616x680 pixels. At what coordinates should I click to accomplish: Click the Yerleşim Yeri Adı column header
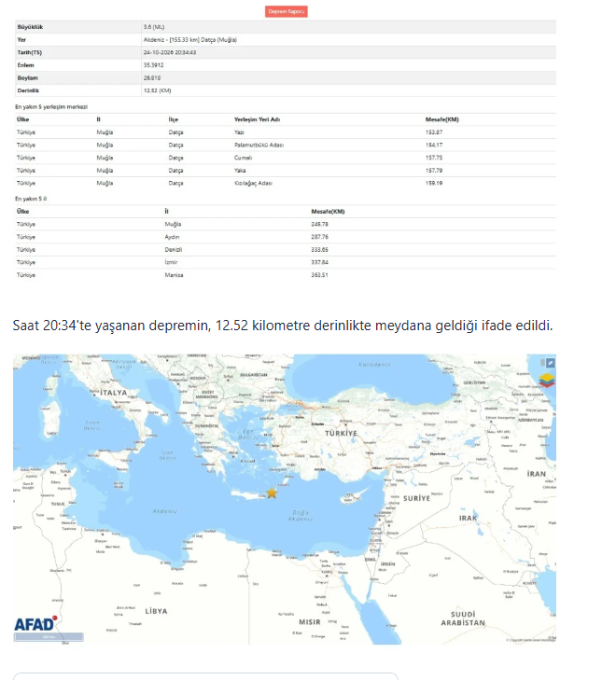257,119
